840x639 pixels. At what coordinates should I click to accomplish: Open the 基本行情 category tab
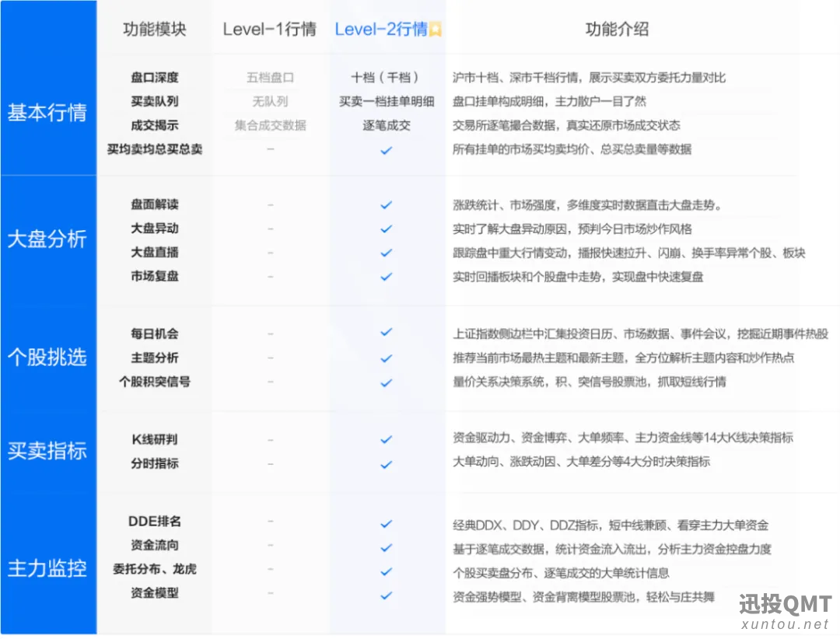point(47,113)
